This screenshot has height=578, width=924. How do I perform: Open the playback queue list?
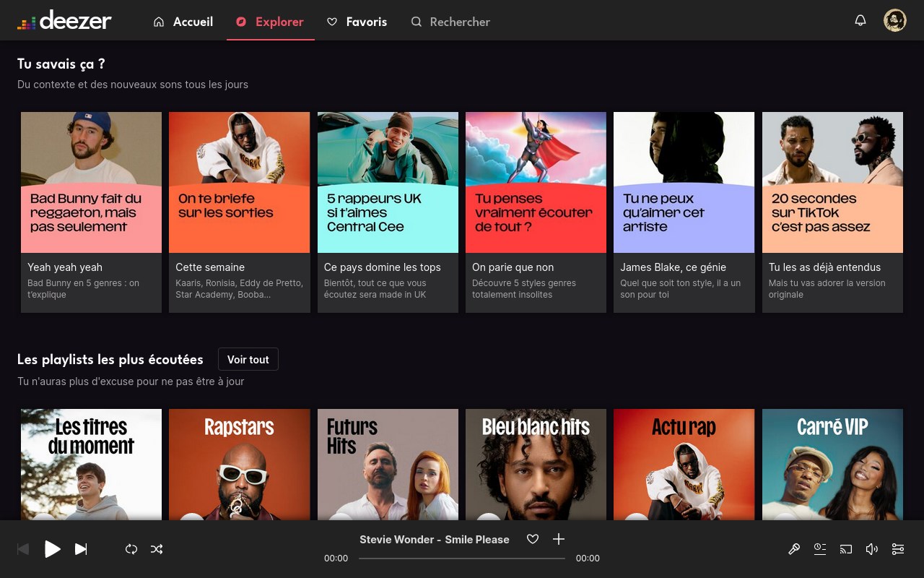(x=820, y=549)
